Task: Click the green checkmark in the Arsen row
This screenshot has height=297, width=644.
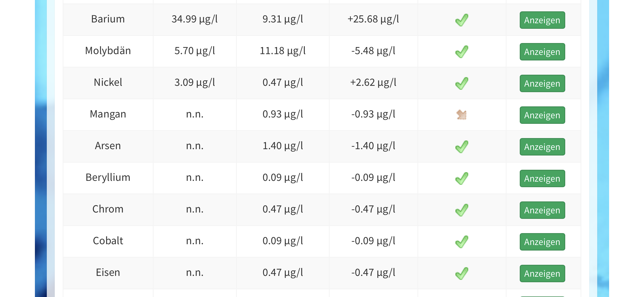Action: coord(462,147)
